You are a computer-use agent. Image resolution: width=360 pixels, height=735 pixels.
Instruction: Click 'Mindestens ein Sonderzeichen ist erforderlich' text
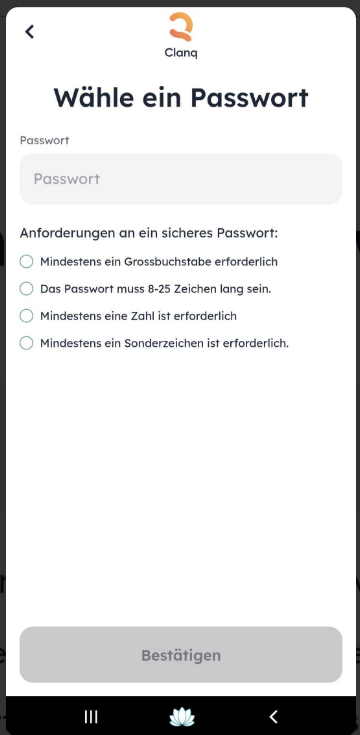tap(165, 343)
